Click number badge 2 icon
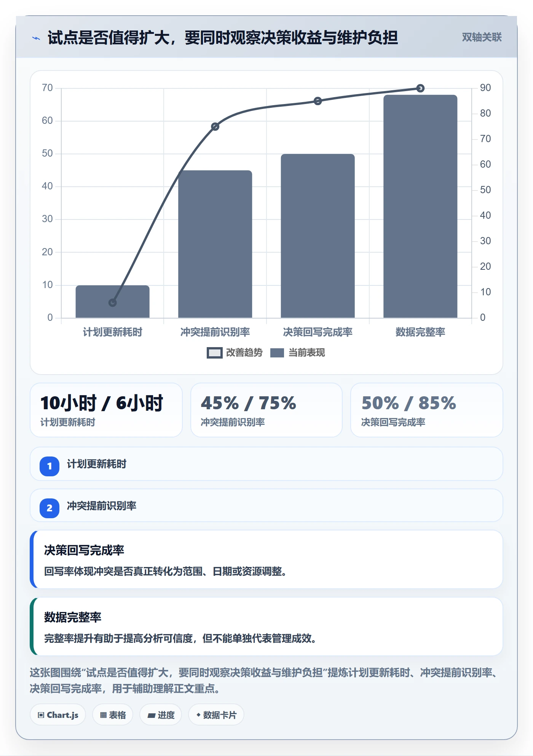The image size is (533, 756). click(x=49, y=508)
